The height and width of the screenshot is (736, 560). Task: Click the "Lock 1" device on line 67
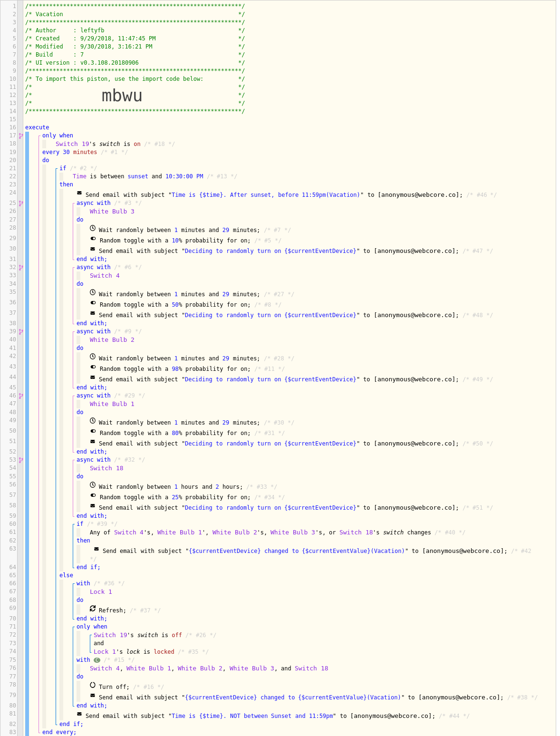click(x=101, y=592)
